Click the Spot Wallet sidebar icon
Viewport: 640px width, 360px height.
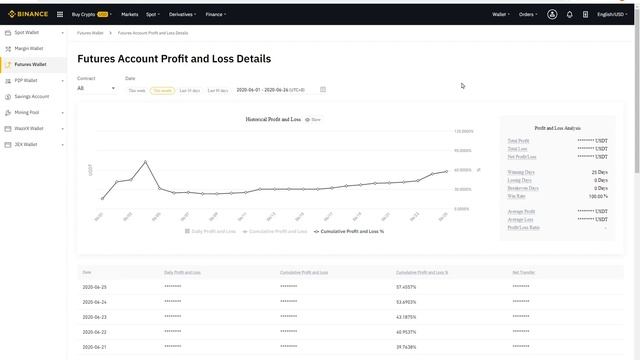(x=8, y=33)
